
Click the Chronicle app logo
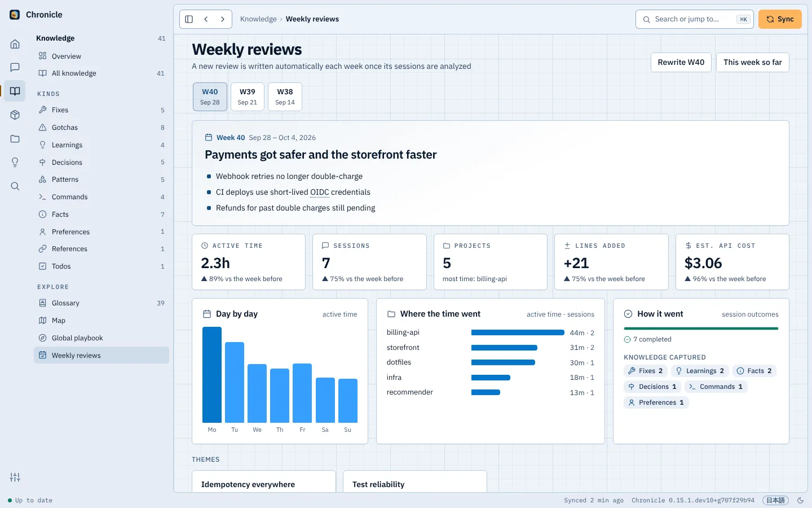click(x=15, y=15)
